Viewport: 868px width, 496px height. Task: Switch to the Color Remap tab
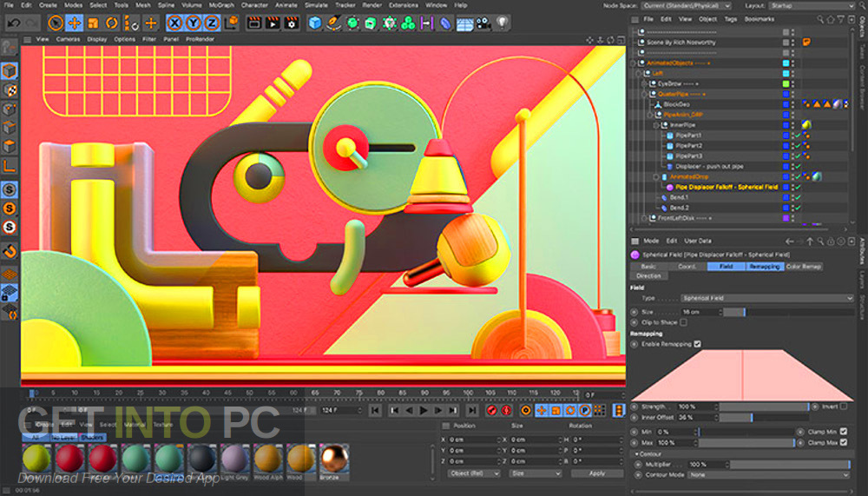[804, 266]
